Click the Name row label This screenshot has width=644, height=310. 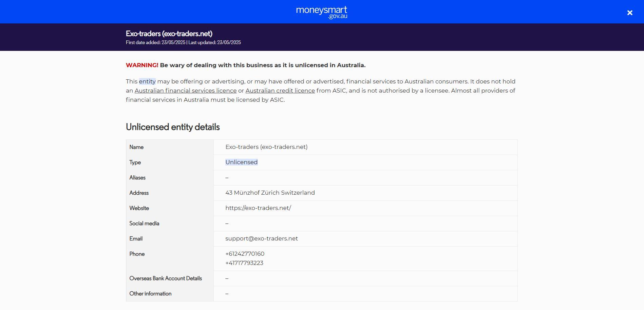(x=136, y=147)
